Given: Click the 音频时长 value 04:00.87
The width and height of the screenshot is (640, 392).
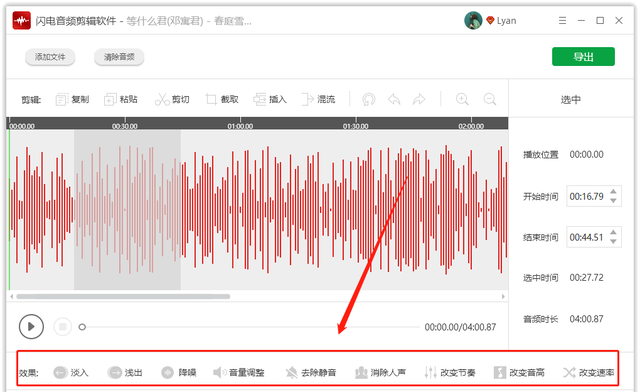Looking at the screenshot, I should click(587, 318).
